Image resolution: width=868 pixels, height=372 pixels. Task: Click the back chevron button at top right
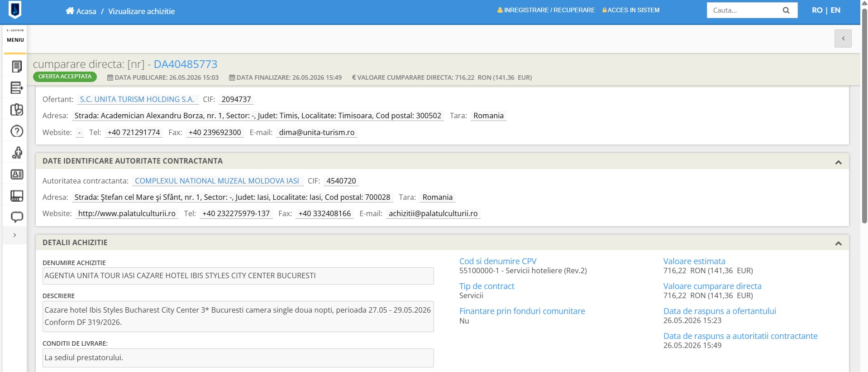tap(843, 39)
